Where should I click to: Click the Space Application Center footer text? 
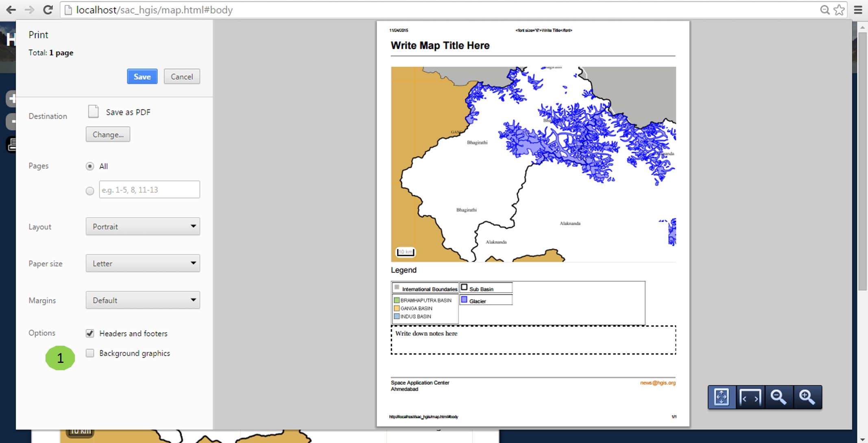(420, 383)
